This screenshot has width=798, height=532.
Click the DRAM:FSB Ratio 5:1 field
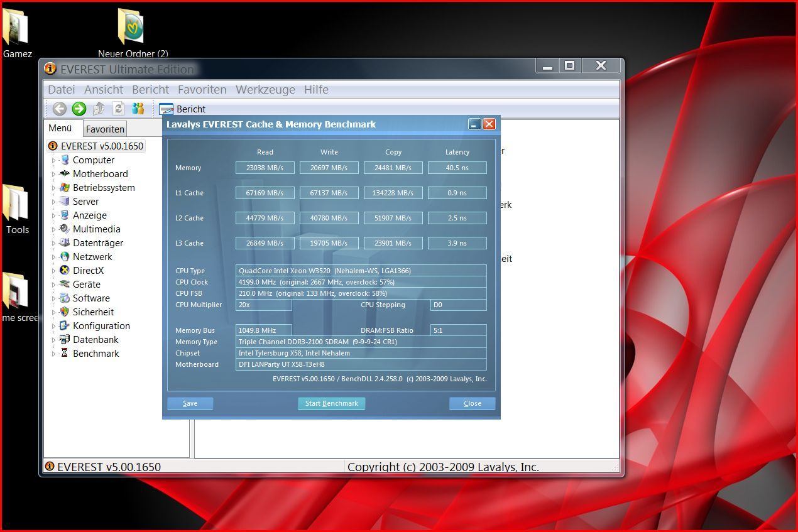[x=458, y=330]
